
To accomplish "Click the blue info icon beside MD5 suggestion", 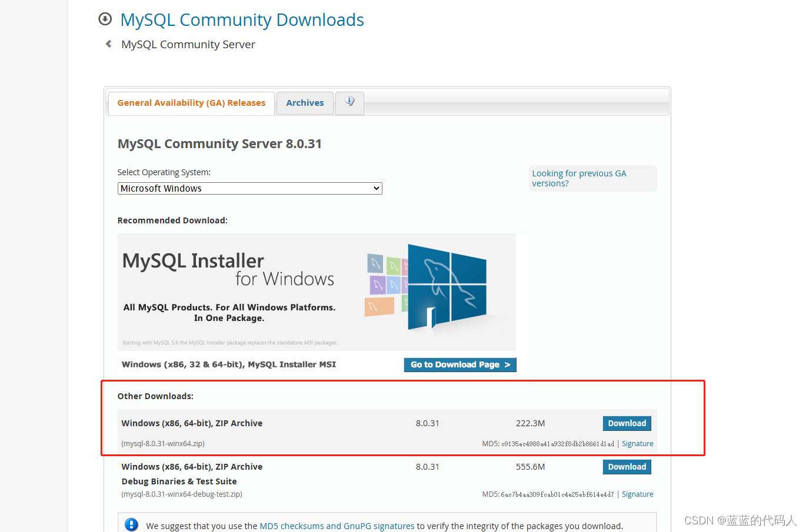I will [x=132, y=525].
